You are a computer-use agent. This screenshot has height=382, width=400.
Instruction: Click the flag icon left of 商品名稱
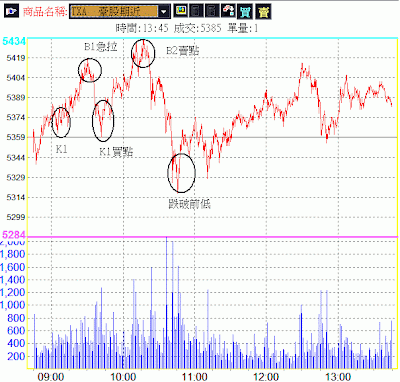[x=11, y=11]
